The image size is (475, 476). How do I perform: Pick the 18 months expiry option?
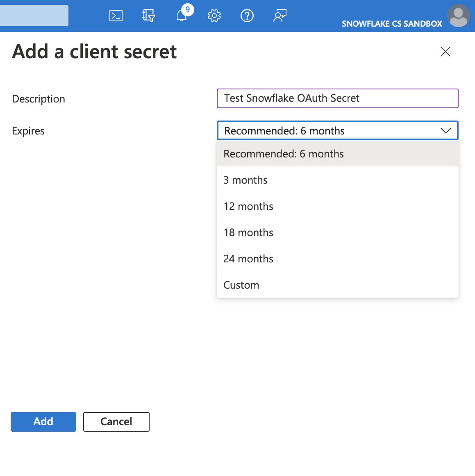[338, 232]
